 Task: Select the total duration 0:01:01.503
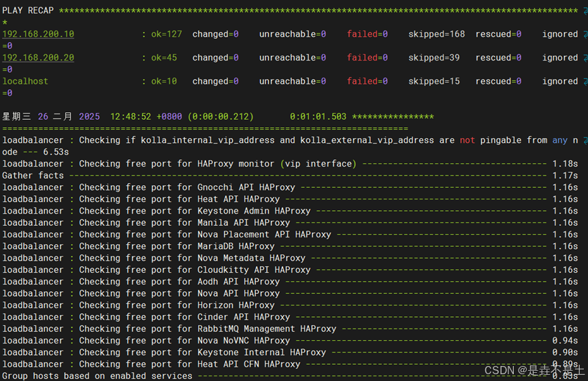click(318, 116)
